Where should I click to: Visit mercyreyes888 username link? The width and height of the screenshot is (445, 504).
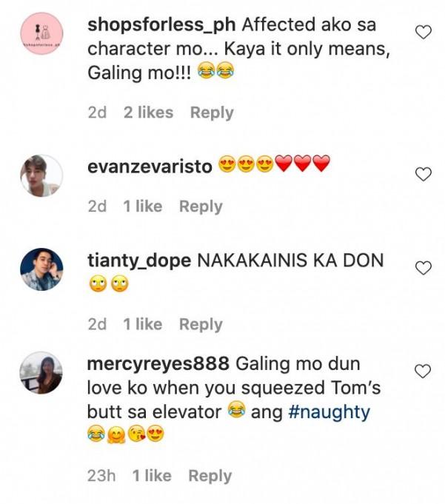click(158, 363)
